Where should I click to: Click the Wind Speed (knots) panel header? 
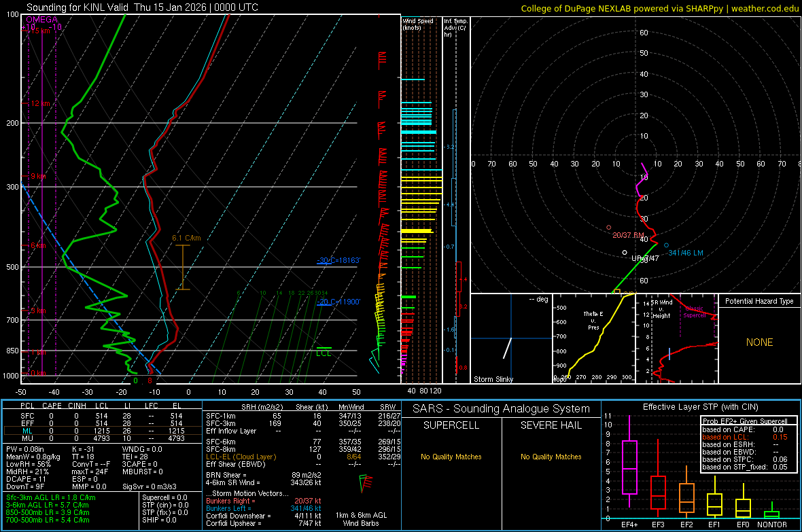click(418, 24)
